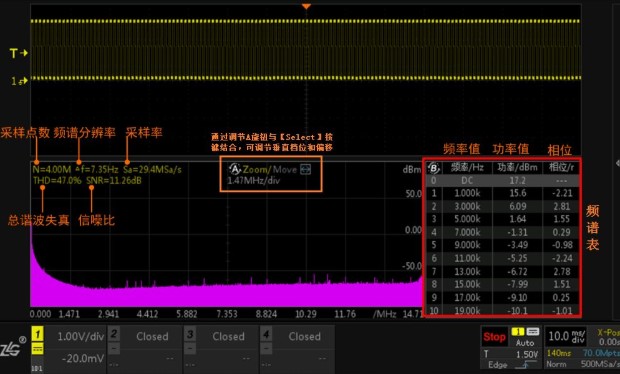620x374 pixels.
Task: Click channel 4 Closed label
Action: coord(304,336)
